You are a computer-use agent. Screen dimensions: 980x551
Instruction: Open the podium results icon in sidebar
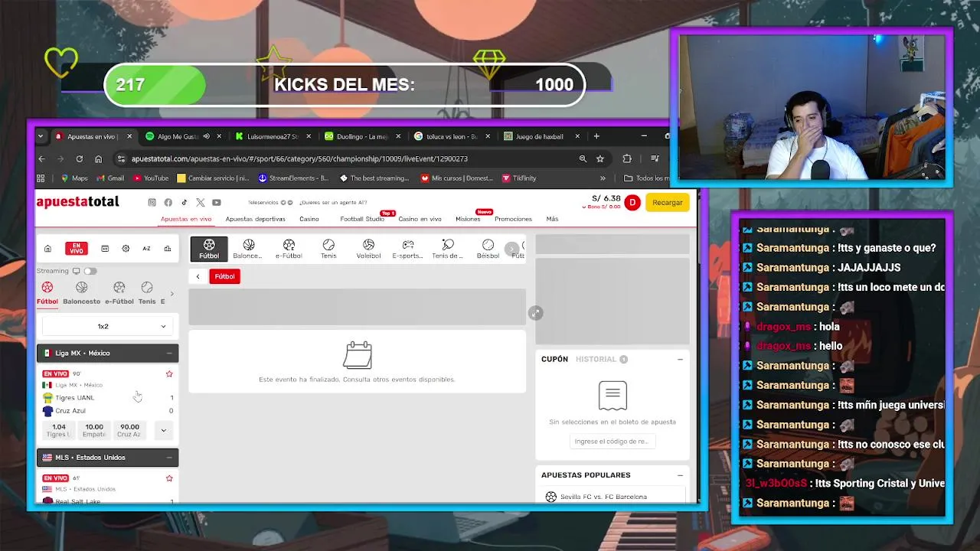(x=168, y=249)
